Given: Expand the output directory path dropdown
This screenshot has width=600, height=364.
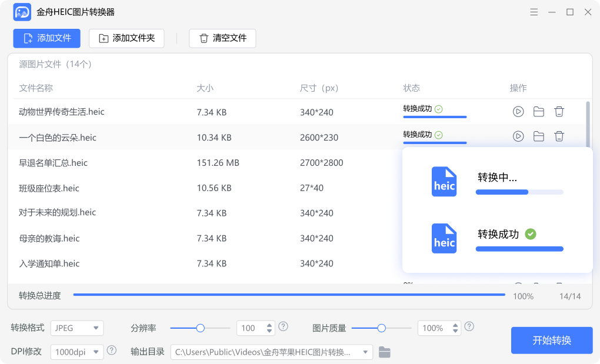Looking at the screenshot, I should click(x=366, y=352).
